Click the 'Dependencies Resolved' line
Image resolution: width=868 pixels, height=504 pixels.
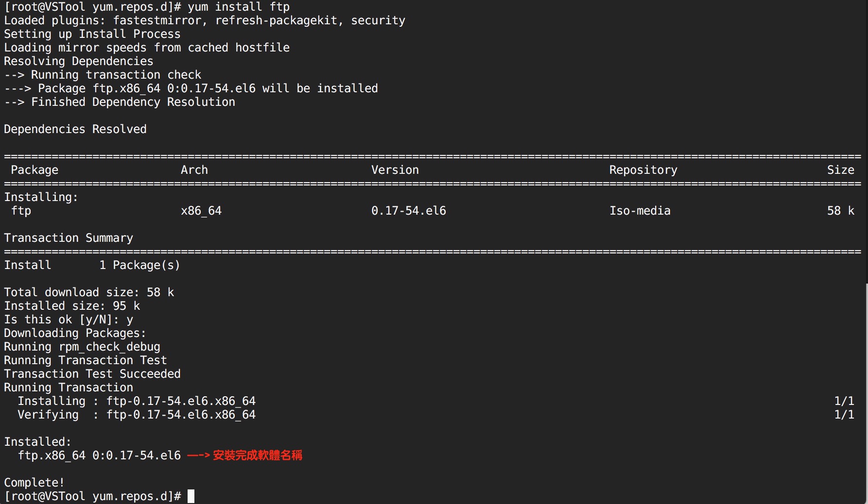[x=75, y=129]
